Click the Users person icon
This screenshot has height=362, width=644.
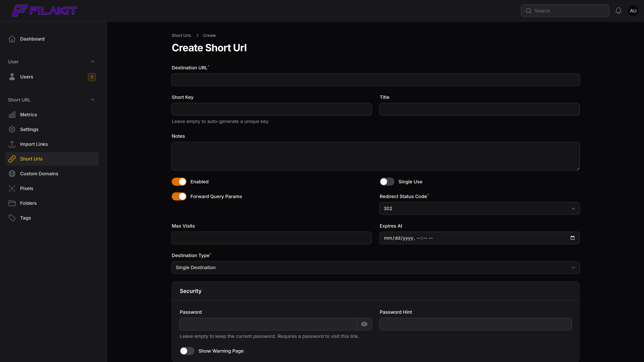(x=12, y=77)
